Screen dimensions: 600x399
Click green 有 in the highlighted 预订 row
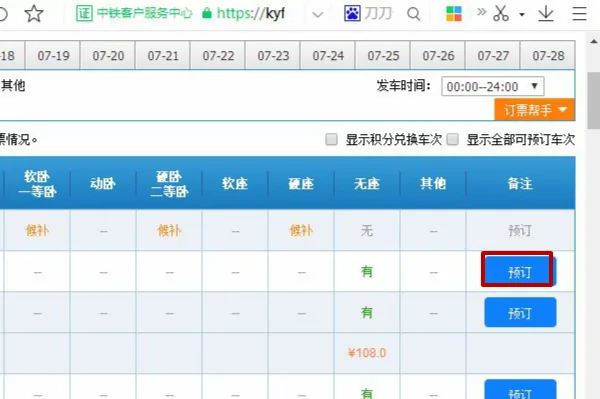pos(367,272)
